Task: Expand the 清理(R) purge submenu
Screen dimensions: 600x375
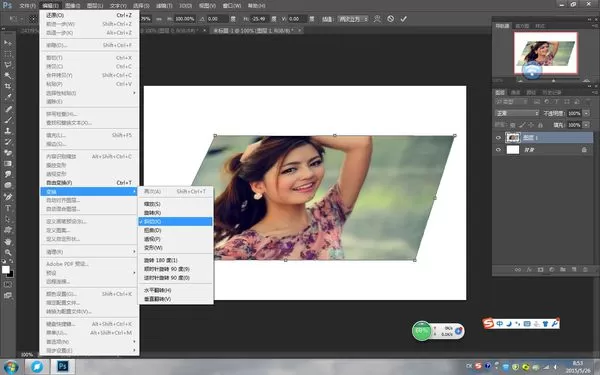Action: [89, 252]
